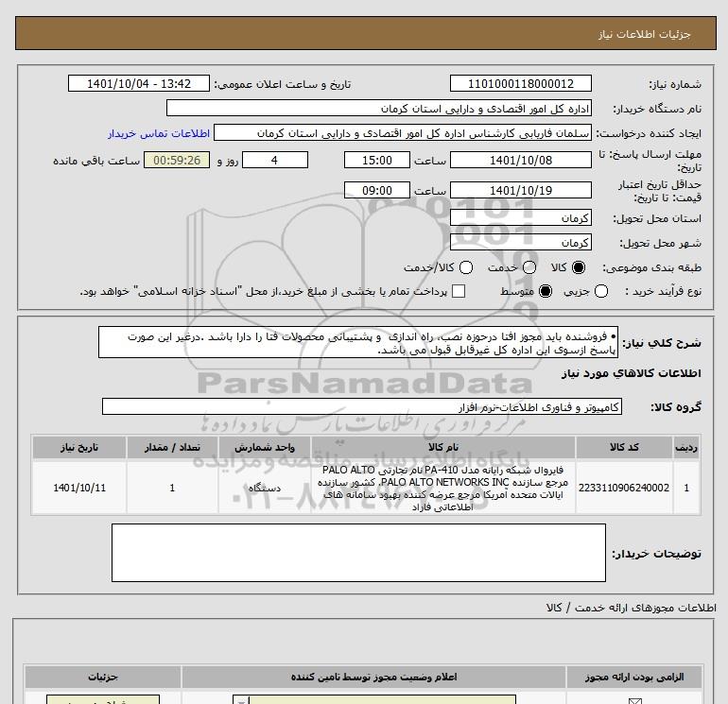The image size is (728, 704).
Task: Click the delivery city field کرمان
Action: pos(520,242)
